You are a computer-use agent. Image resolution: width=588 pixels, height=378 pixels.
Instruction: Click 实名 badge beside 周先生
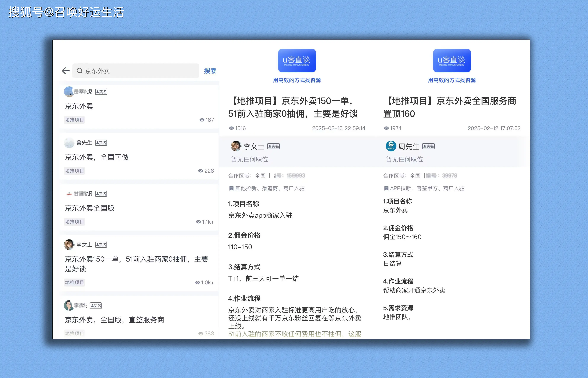(428, 146)
